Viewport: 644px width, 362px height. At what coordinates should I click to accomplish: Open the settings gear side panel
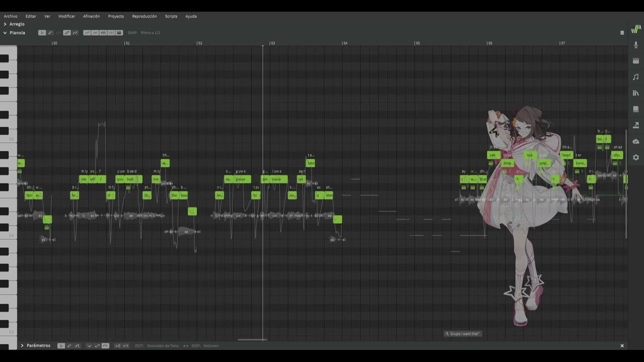(636, 157)
